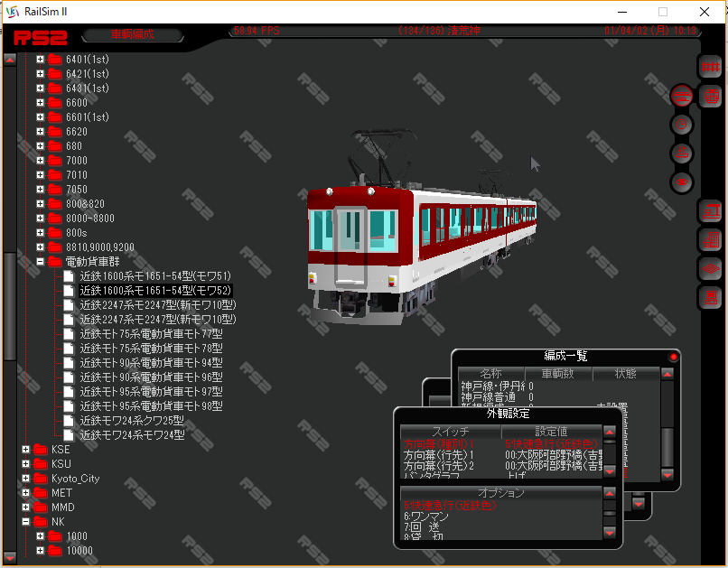Select 近鉄1600系モ1651-54型(モワ52) item

[155, 291]
